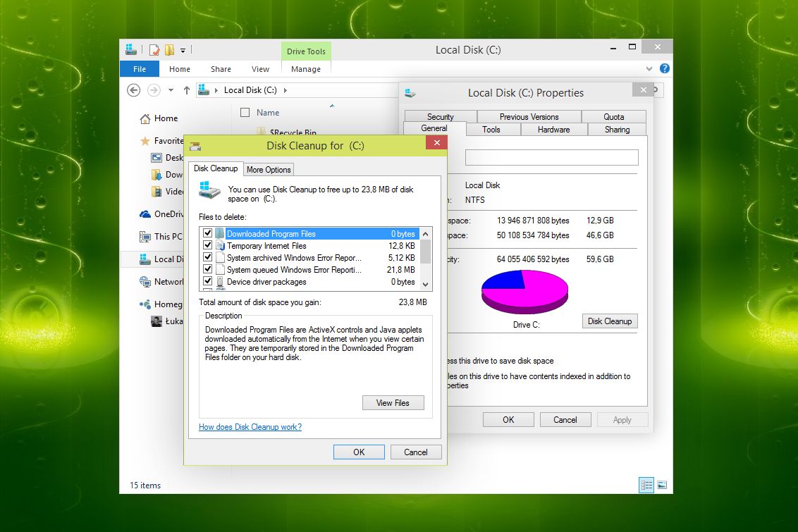Viewport: 798px width, 532px height.
Task: Open OneDrive in navigation pane
Action: coord(161,214)
